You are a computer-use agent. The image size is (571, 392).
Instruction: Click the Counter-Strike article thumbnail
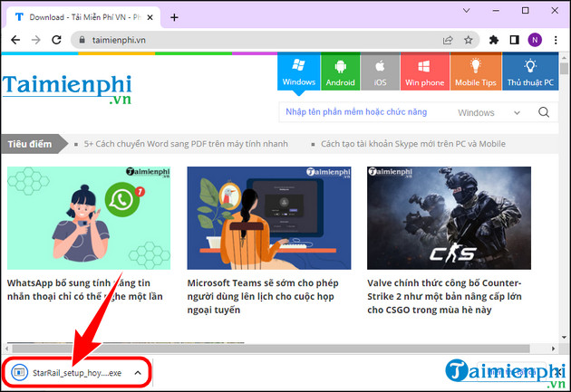click(449, 218)
